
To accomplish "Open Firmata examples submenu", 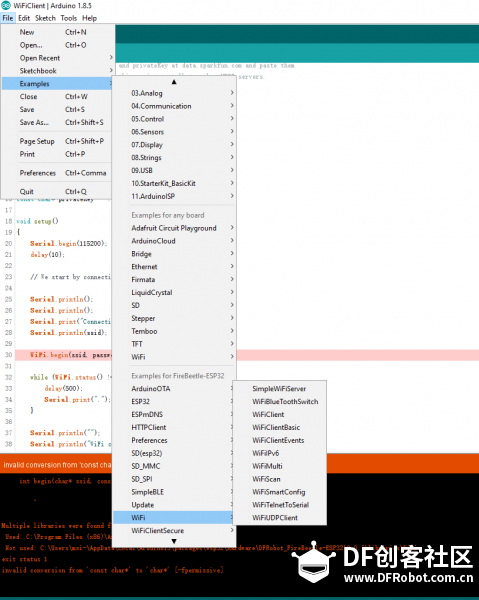I will [x=174, y=280].
